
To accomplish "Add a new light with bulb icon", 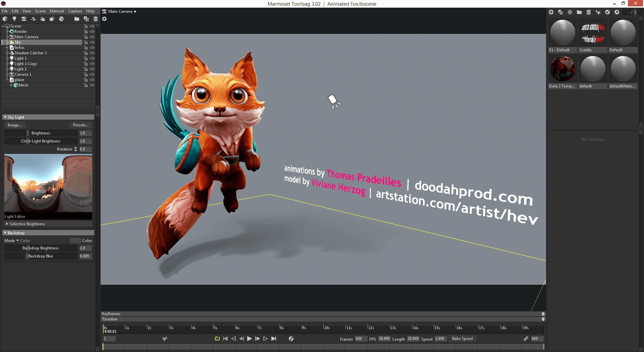I will tap(14, 19).
